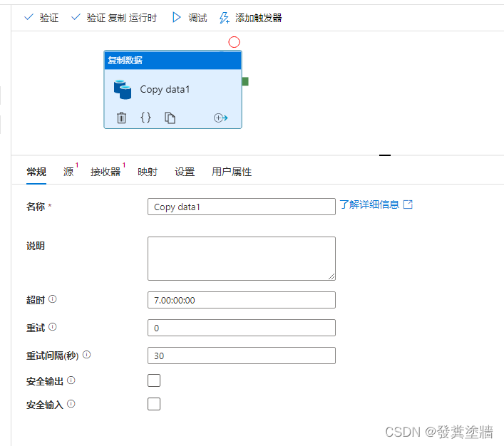Click the Copy data1 label on the canvas
Image resolution: width=504 pixels, height=446 pixels.
165,89
